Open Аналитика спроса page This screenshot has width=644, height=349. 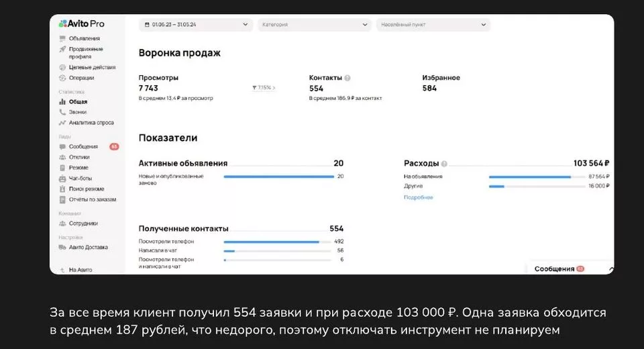(x=91, y=123)
